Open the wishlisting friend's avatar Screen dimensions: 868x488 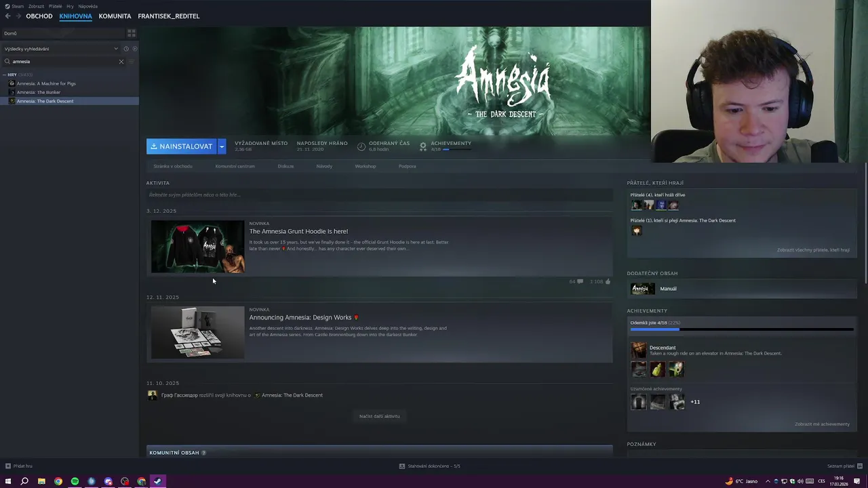coord(636,230)
